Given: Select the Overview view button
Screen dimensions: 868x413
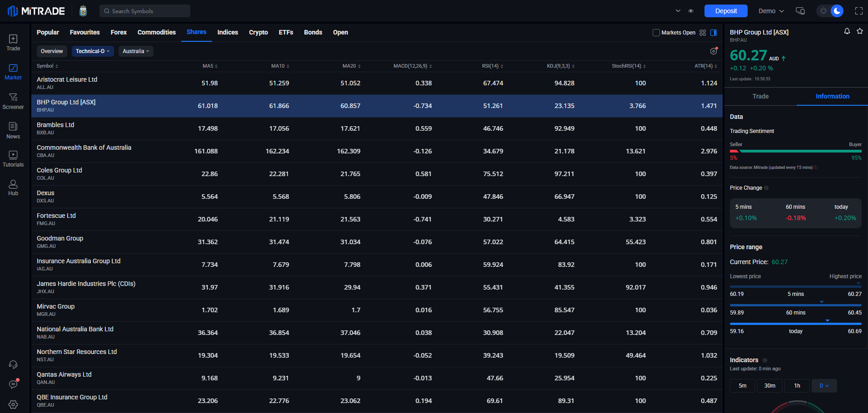Looking at the screenshot, I should 52,51.
